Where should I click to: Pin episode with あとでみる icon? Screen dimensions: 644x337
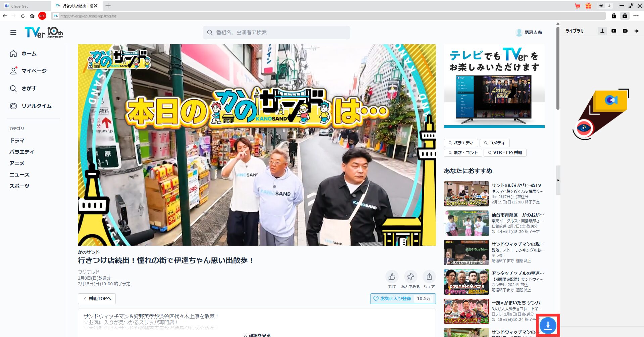pos(410,277)
